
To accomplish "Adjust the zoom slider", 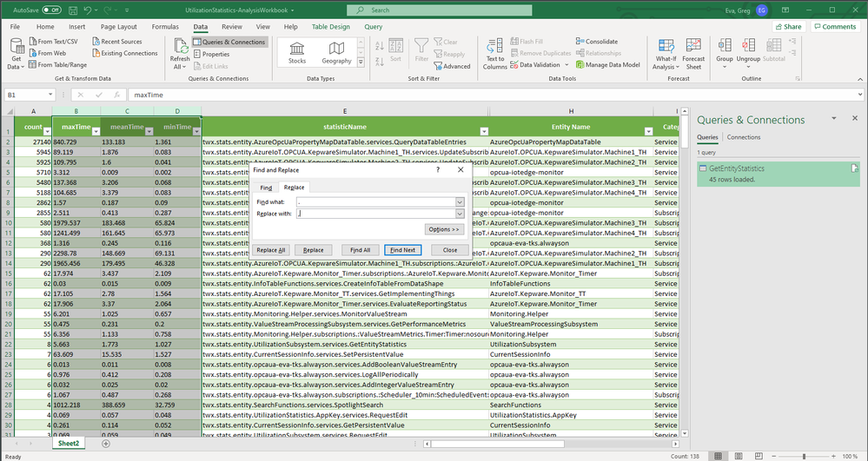I will 803,456.
